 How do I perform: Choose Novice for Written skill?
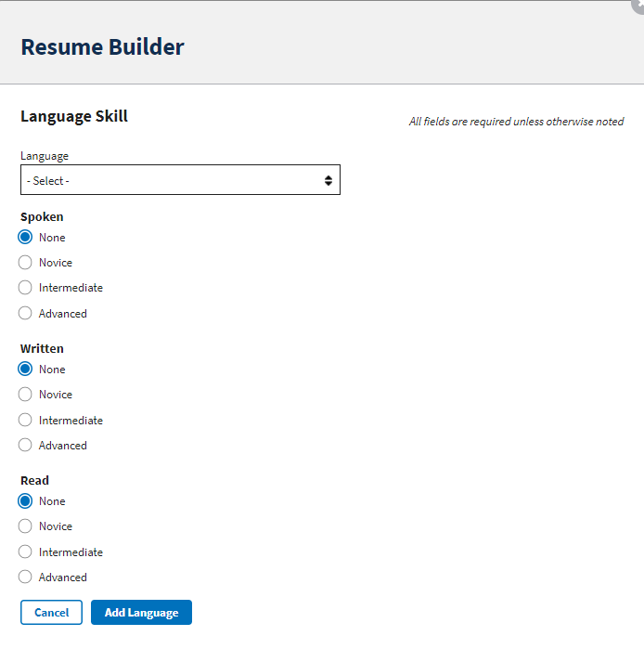pos(25,395)
